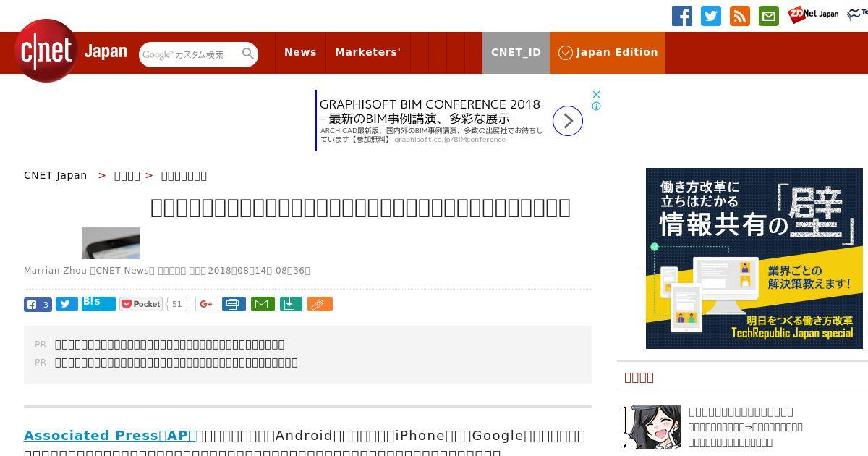Open the RSS feed icon
The image size is (868, 456).
click(740, 16)
